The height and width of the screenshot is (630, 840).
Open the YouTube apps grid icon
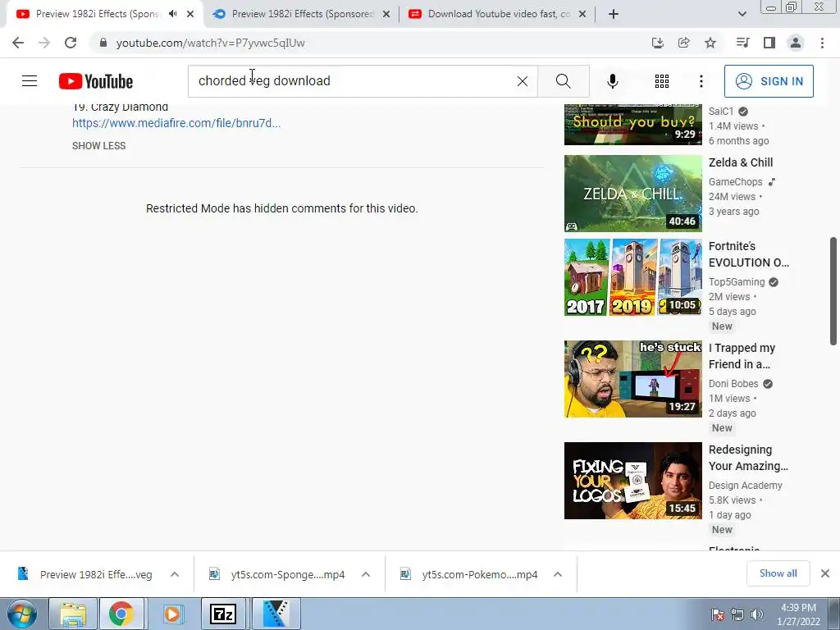662,81
